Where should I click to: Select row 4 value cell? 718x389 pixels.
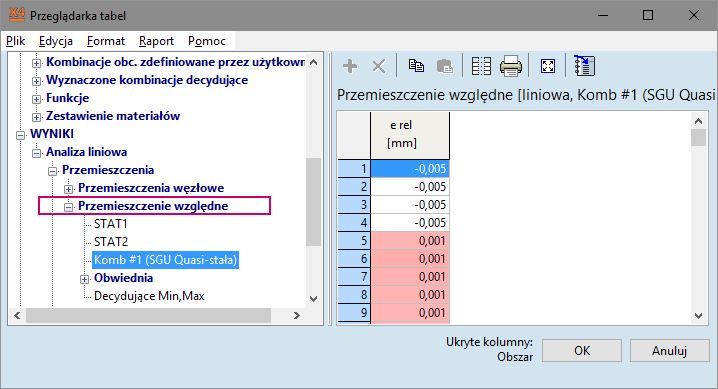[410, 223]
